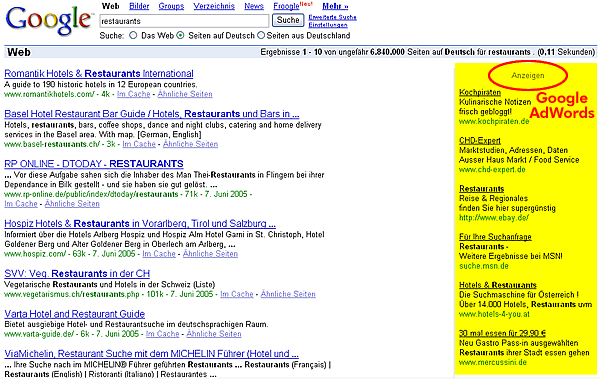Click inside the restaurants search field
The height and width of the screenshot is (379, 600).
pyautogui.click(x=184, y=21)
